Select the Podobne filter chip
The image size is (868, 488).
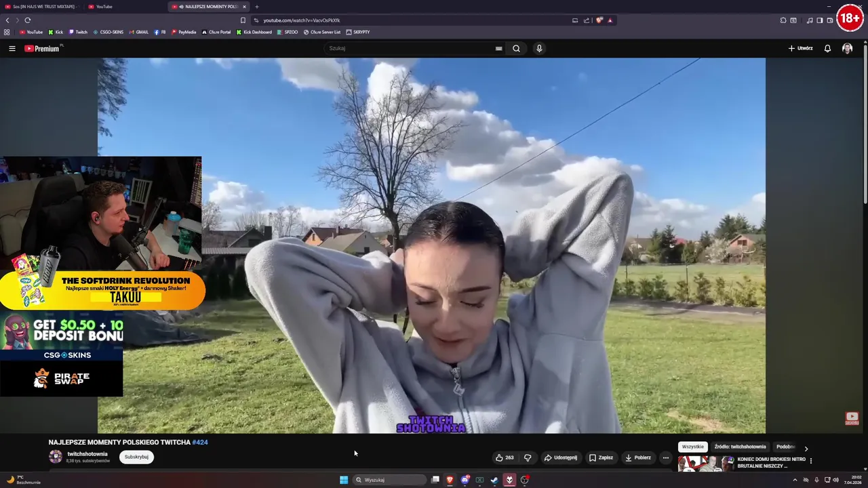785,447
